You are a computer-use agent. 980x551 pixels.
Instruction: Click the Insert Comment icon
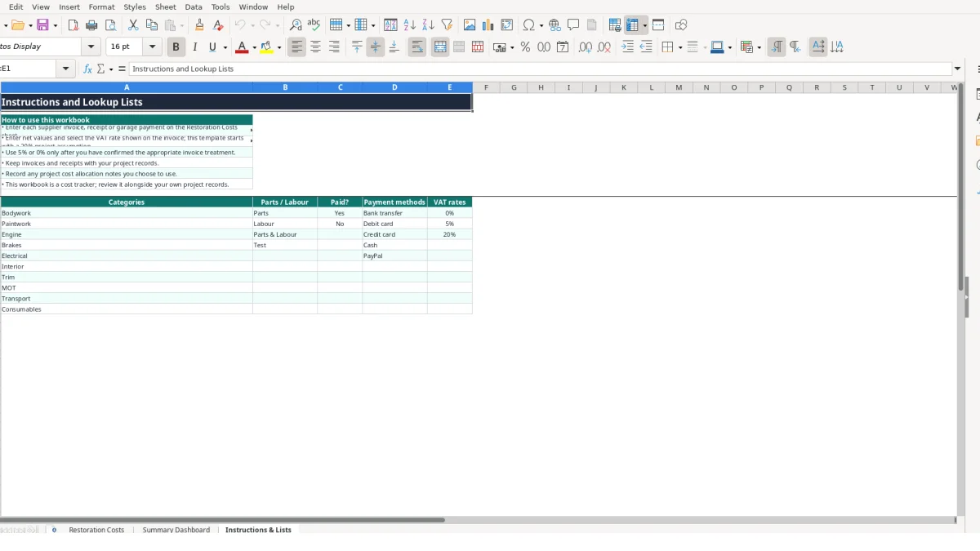click(573, 25)
